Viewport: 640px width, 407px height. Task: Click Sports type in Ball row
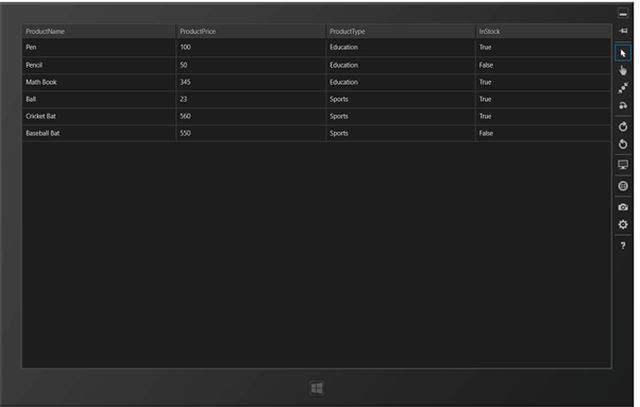(400, 99)
